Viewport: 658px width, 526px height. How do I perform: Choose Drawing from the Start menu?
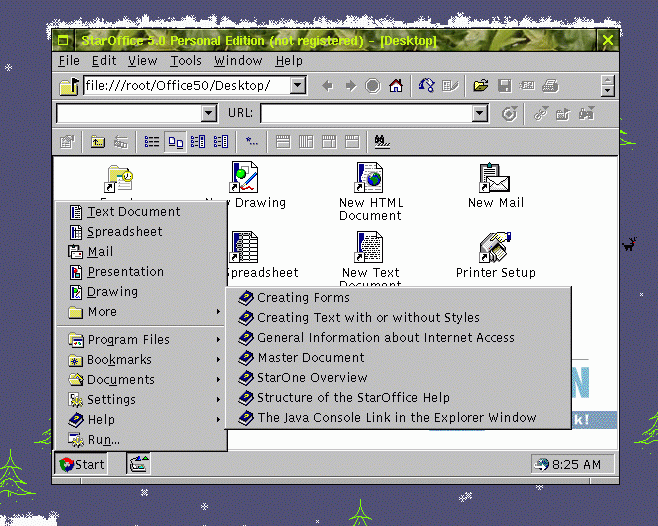(x=142, y=292)
